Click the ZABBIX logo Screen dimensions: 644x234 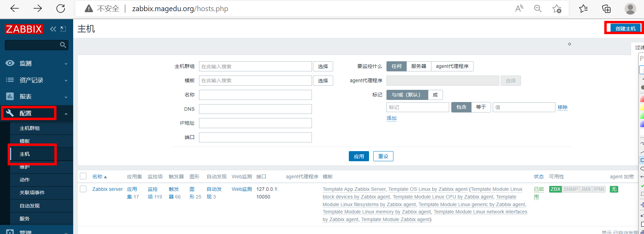point(24,29)
